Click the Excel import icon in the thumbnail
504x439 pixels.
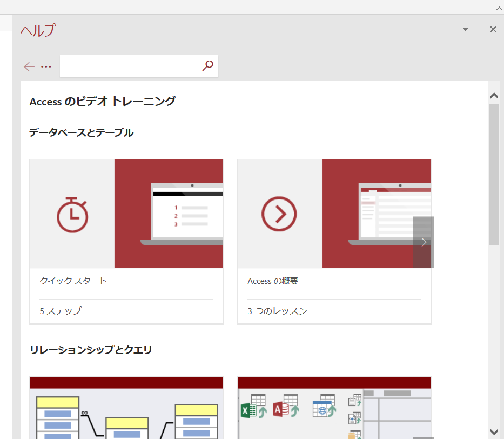click(254, 406)
